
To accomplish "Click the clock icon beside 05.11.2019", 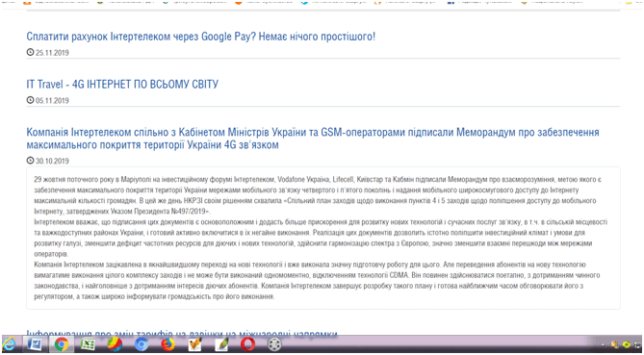I will pos(30,100).
